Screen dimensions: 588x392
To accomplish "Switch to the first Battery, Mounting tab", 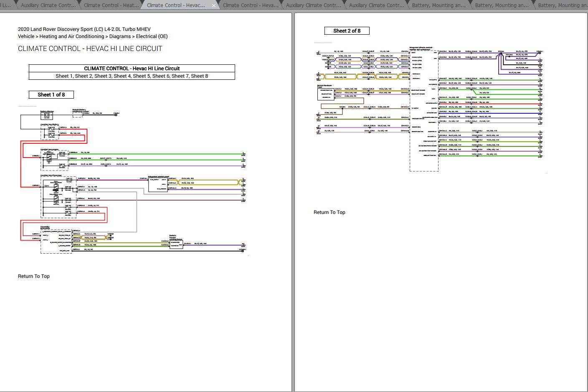I will pos(438,5).
